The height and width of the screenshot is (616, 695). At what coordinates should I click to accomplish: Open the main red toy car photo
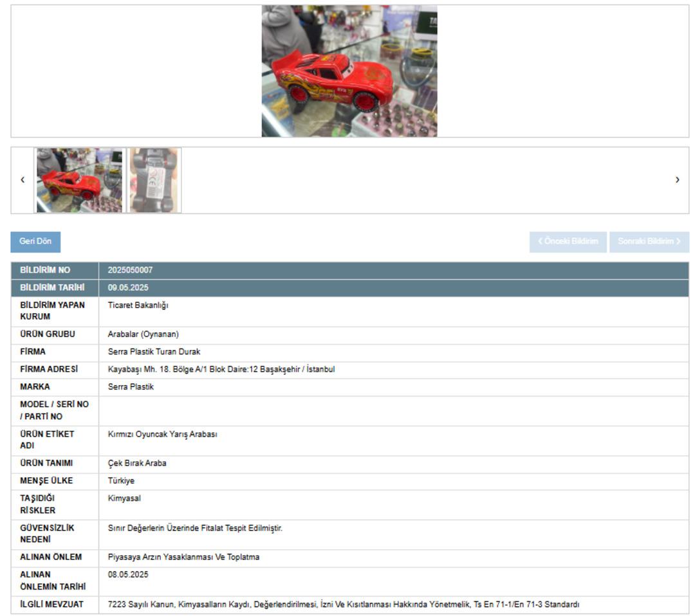349,71
